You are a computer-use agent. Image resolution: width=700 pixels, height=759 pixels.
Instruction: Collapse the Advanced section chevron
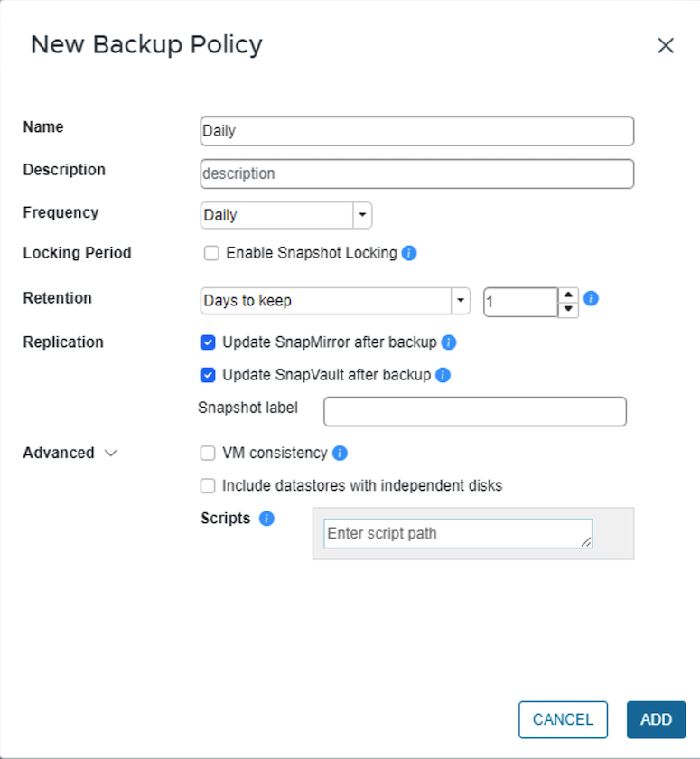coord(111,453)
